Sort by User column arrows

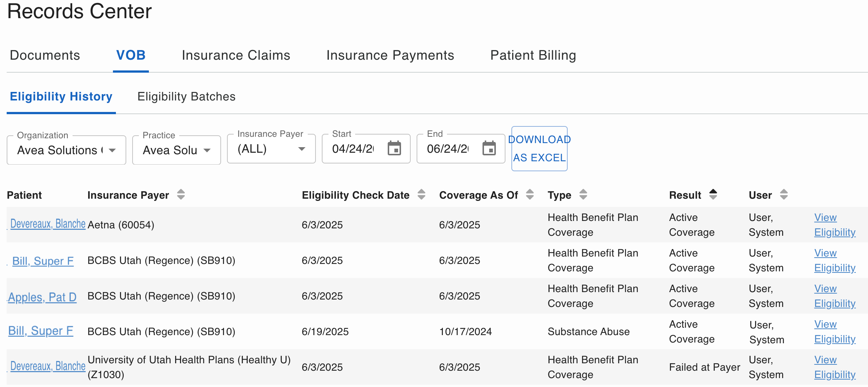(784, 194)
